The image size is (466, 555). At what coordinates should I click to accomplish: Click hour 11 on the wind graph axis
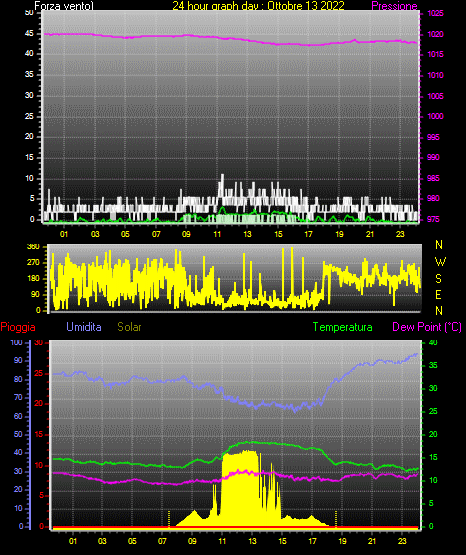coord(217,234)
